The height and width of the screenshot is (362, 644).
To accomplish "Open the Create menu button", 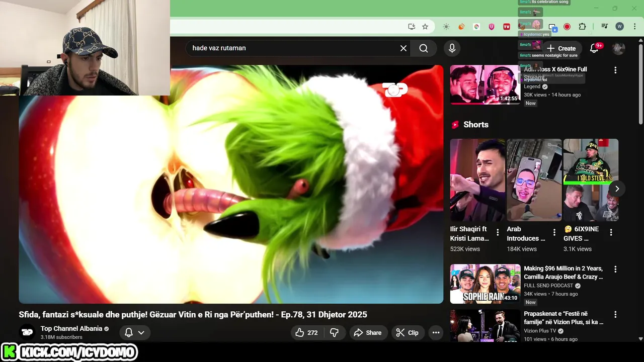I will click(561, 49).
